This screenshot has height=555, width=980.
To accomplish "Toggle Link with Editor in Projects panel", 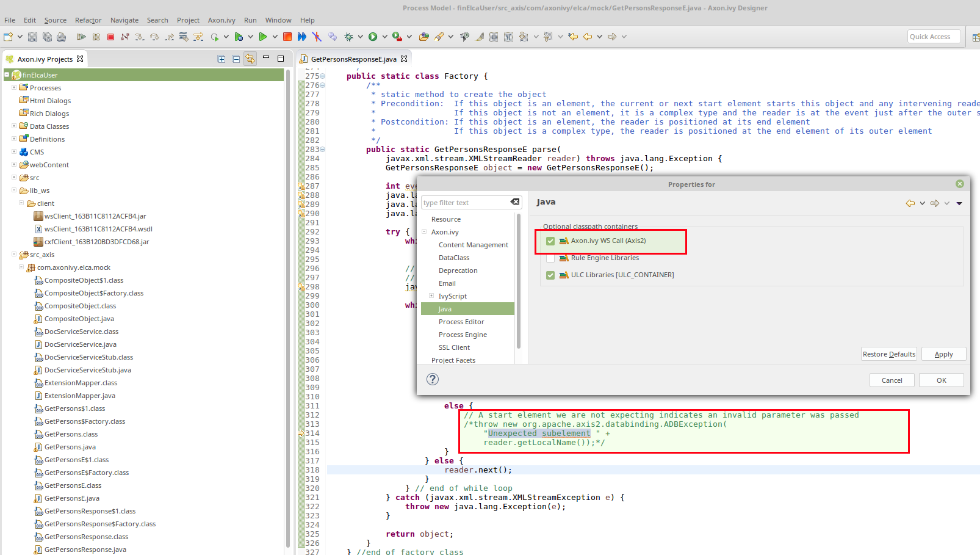I will coord(250,59).
